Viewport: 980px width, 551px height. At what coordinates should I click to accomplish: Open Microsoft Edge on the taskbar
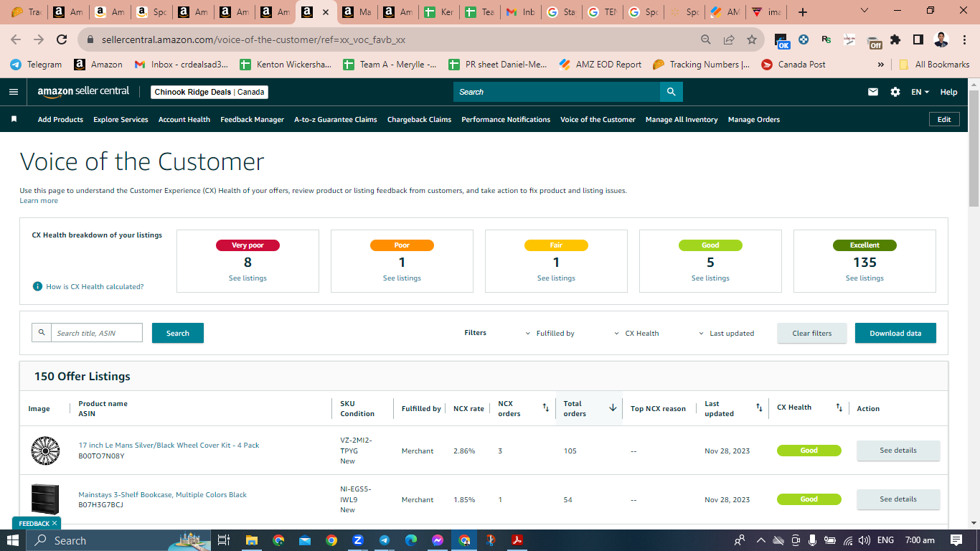tap(410, 540)
